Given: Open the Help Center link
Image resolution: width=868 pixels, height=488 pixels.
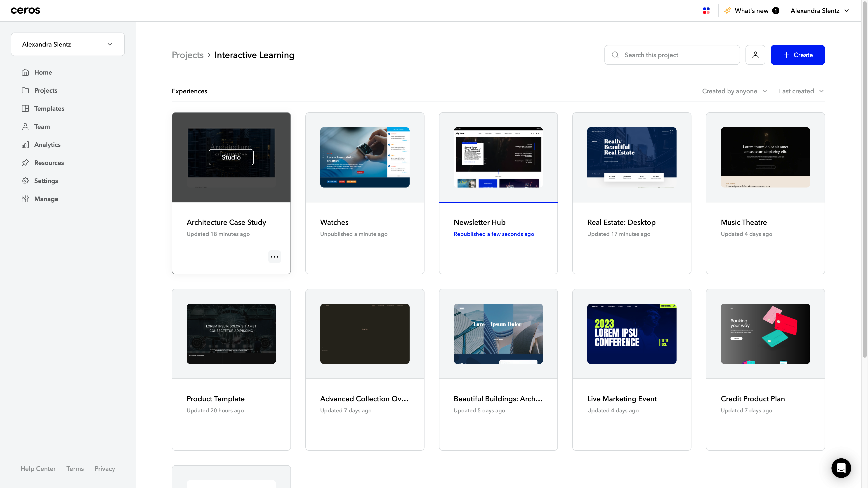Looking at the screenshot, I should tap(38, 469).
